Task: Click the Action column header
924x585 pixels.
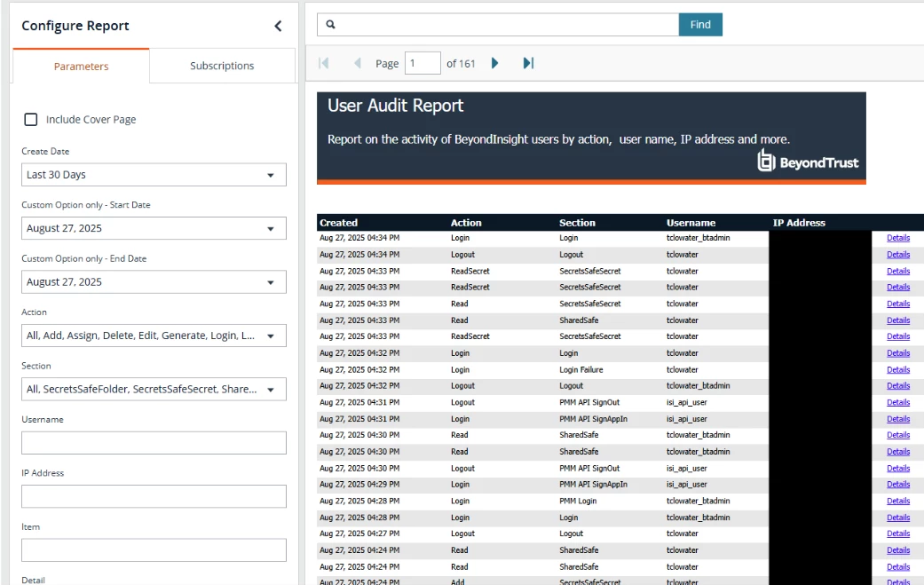Action: pos(466,223)
